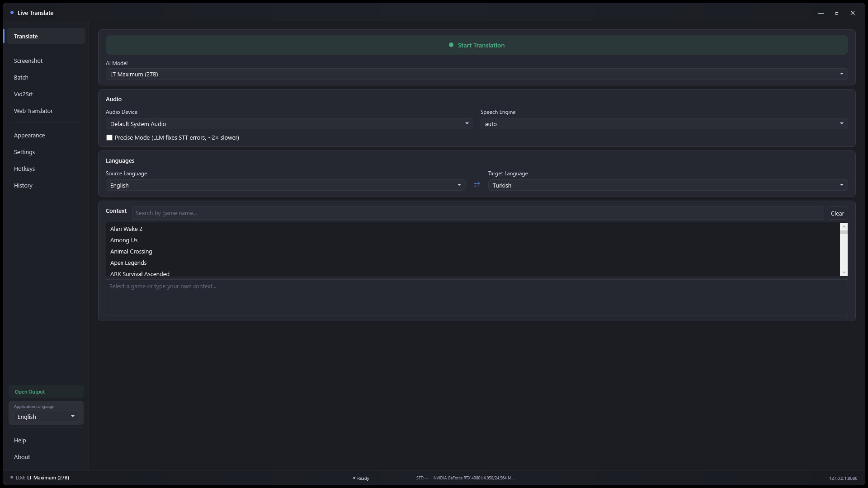The image size is (868, 488).
Task: Click NVIDIA GeForce RTX 4090 status text
Action: click(x=474, y=478)
